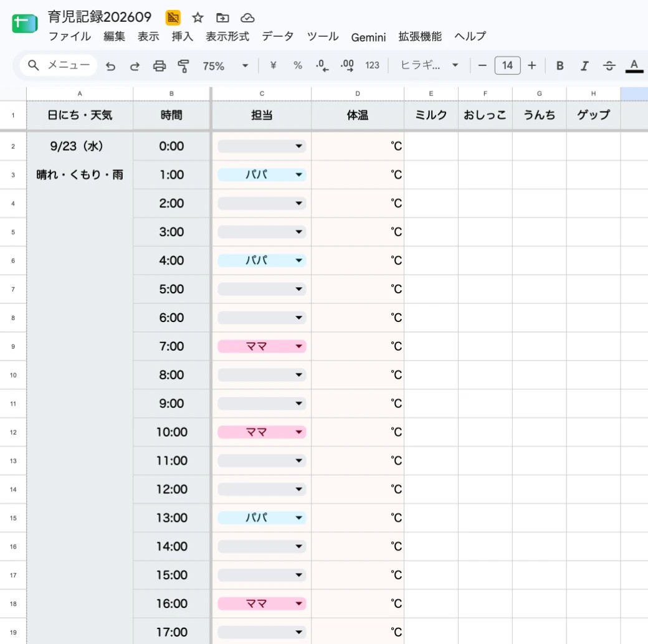Open the データ menu
Viewport: 648px width, 644px height.
click(x=278, y=36)
